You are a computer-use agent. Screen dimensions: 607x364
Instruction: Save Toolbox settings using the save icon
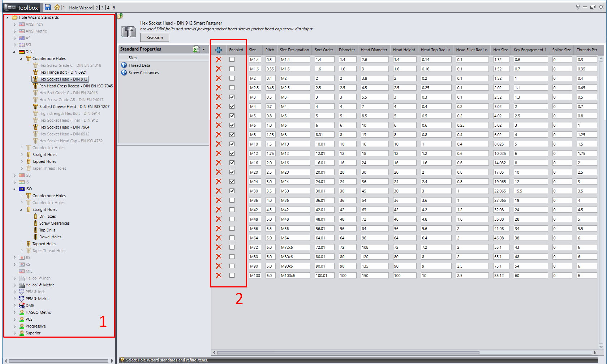coord(47,7)
